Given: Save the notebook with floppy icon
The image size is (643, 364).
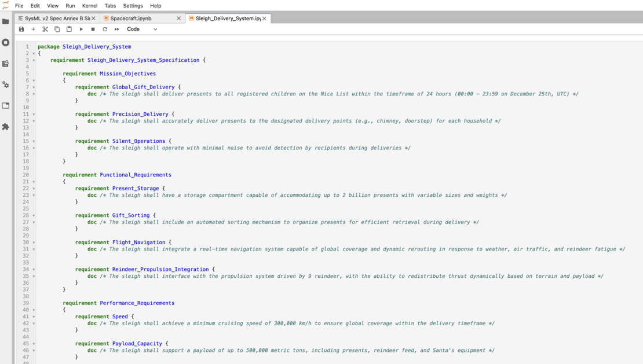Looking at the screenshot, I should point(21,29).
